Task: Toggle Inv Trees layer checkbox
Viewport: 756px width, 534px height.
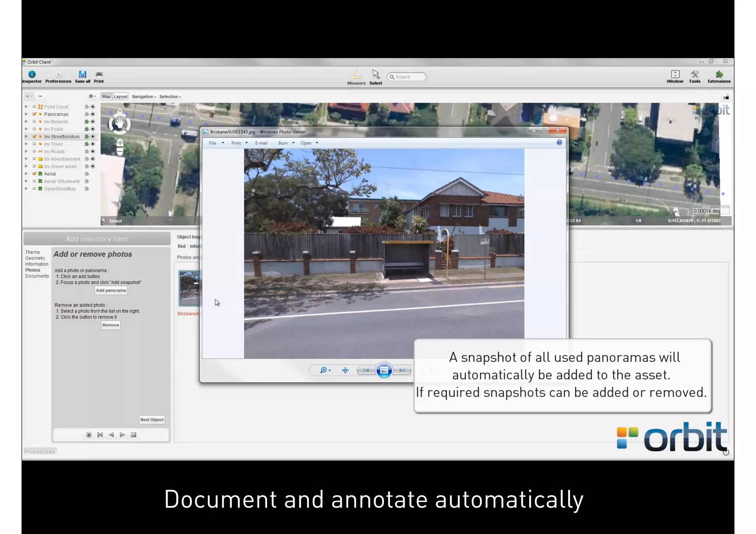Action: (x=34, y=144)
